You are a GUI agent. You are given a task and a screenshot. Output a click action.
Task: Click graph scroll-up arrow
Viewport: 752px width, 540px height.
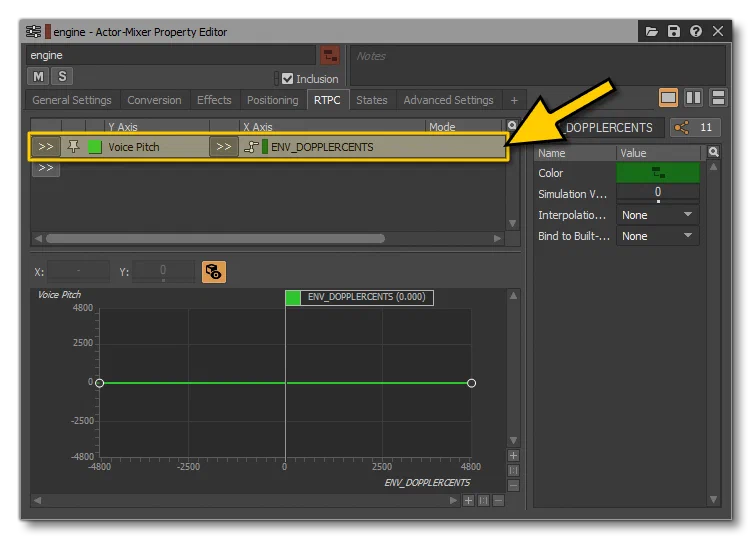pos(513,295)
